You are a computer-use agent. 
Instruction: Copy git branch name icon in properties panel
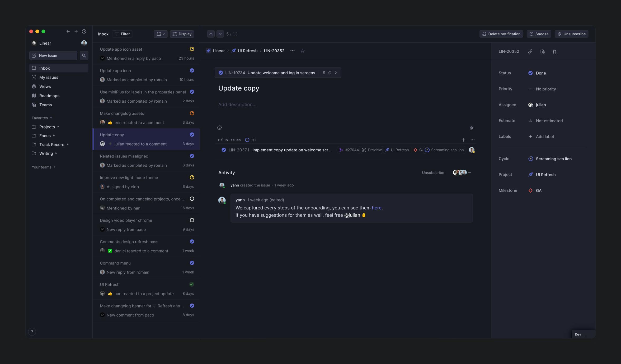[554, 51]
